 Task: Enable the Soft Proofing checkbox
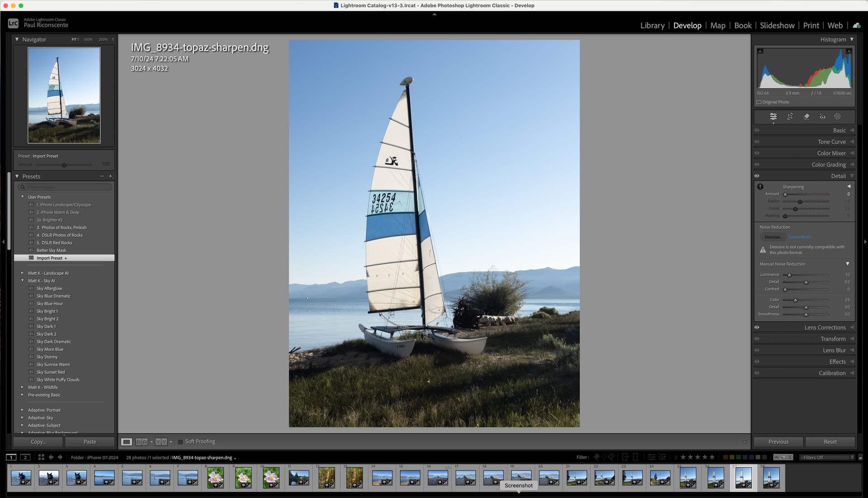click(180, 442)
